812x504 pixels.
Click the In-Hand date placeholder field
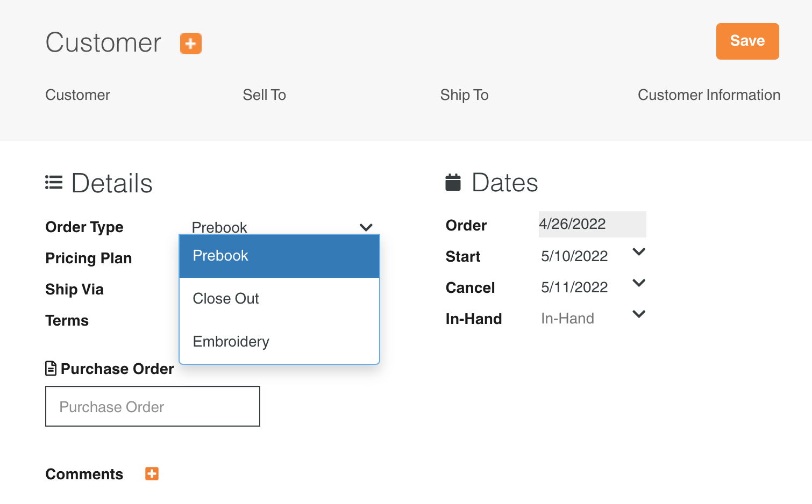[x=568, y=319]
